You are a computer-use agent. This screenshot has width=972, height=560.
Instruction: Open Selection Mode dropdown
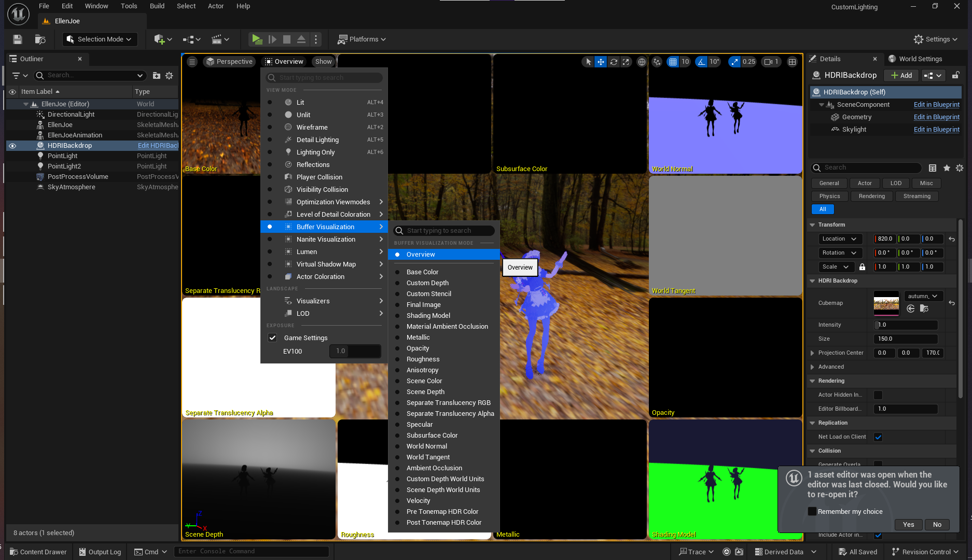point(100,39)
